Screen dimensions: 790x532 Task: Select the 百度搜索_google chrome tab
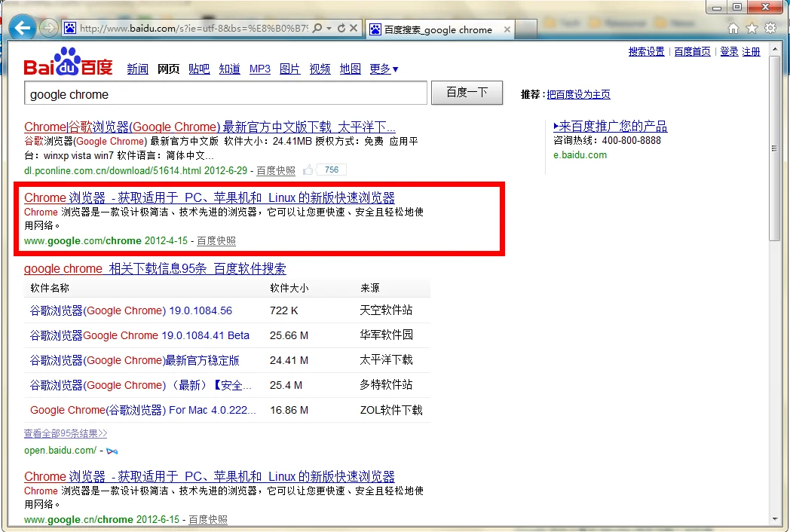pyautogui.click(x=439, y=29)
